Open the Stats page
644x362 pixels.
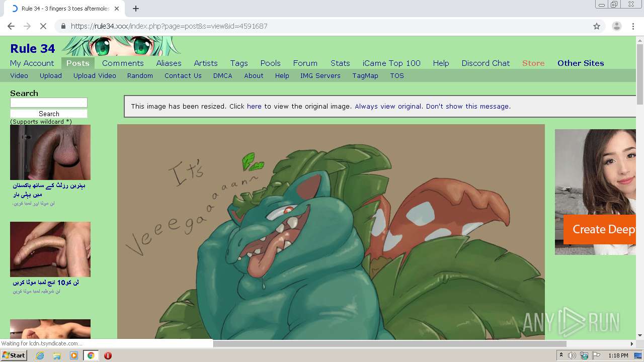pos(340,63)
